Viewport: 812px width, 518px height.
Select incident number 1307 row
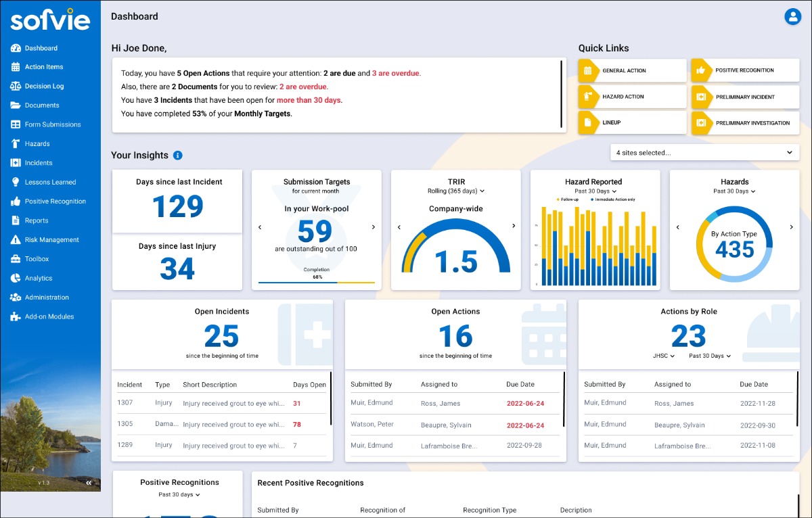[x=221, y=404]
